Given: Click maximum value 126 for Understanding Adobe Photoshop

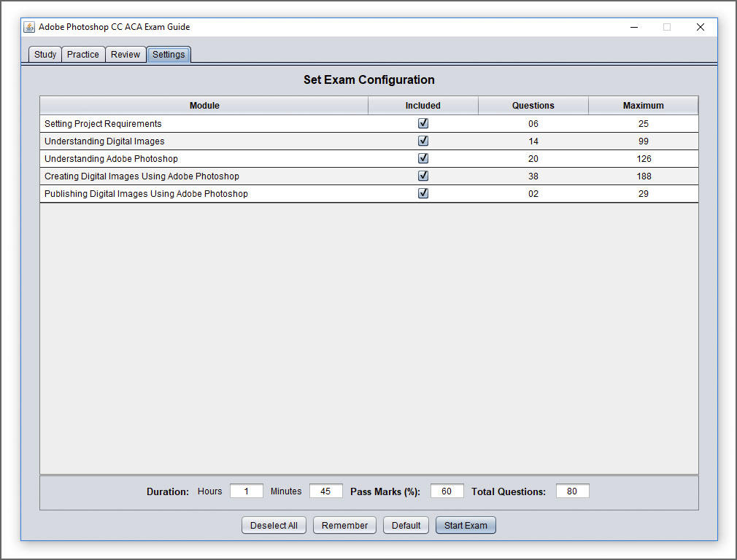Looking at the screenshot, I should click(644, 158).
